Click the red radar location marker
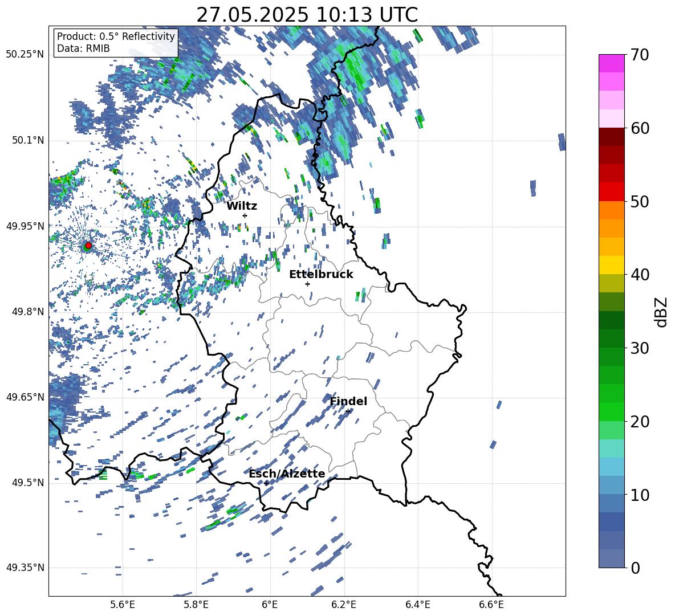This screenshot has height=616, width=675. [x=88, y=246]
